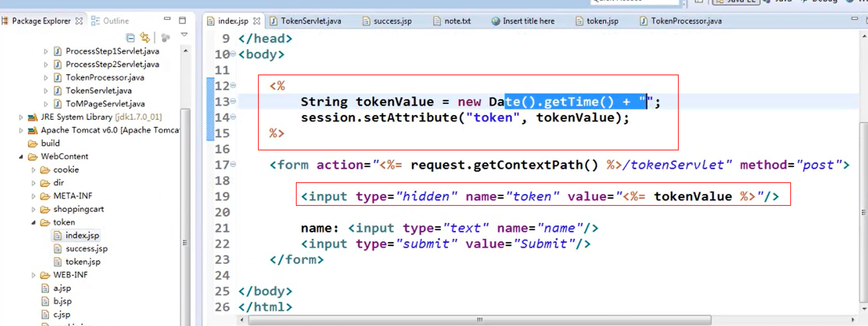Maximize the Package Explorer panel

point(182,20)
